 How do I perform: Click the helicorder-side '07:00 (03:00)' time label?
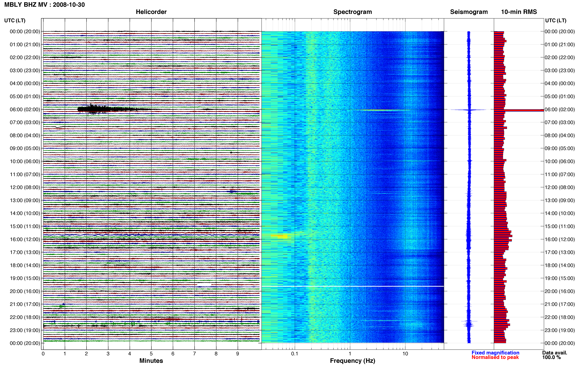point(25,122)
